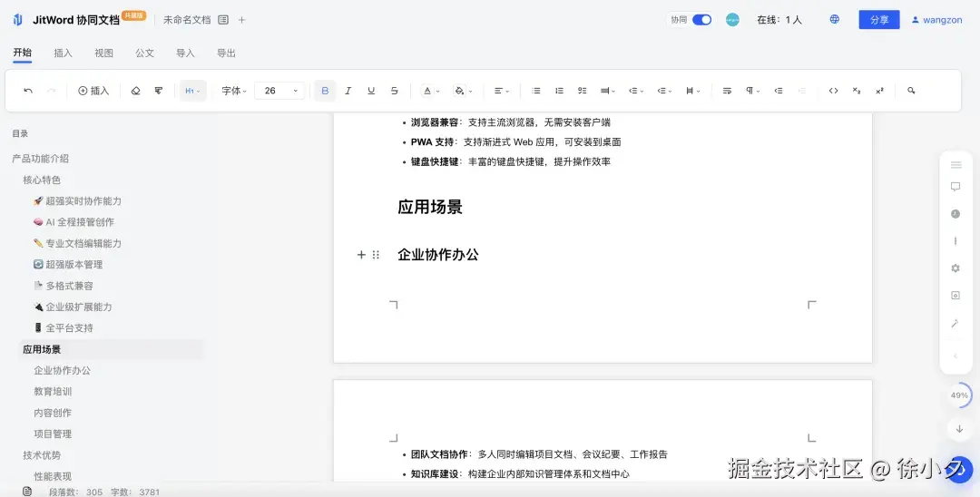Click the magic wand AI icon
Screen dimensions: 980x497
pyautogui.click(x=955, y=323)
